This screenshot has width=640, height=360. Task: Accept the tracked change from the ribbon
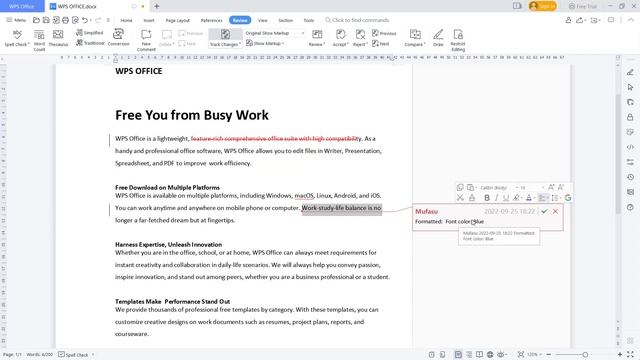coord(340,38)
